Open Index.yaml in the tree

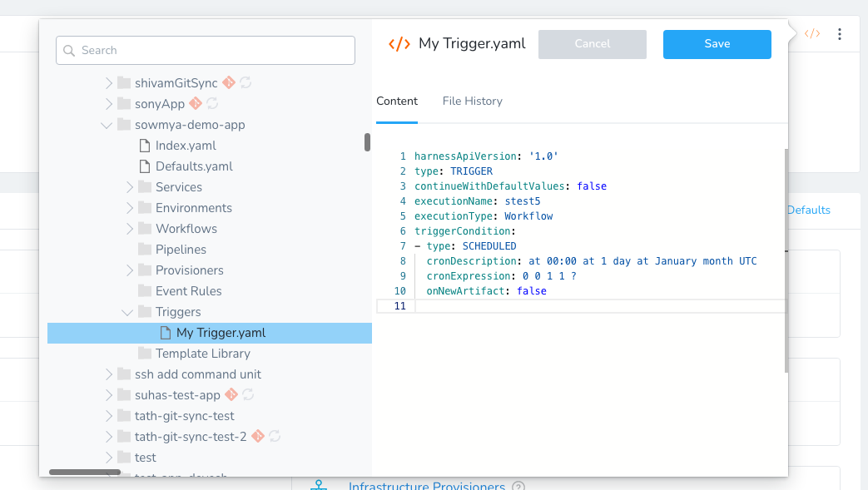186,146
